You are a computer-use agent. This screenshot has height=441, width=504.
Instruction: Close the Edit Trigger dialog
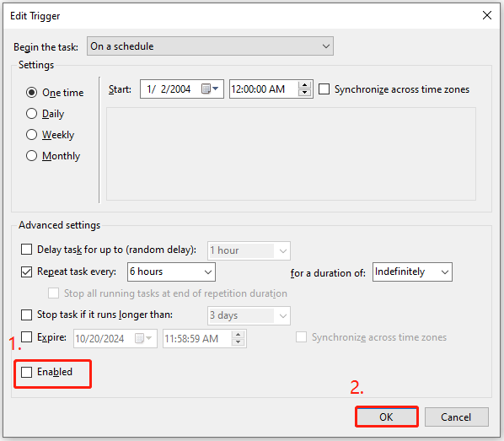[487, 15]
